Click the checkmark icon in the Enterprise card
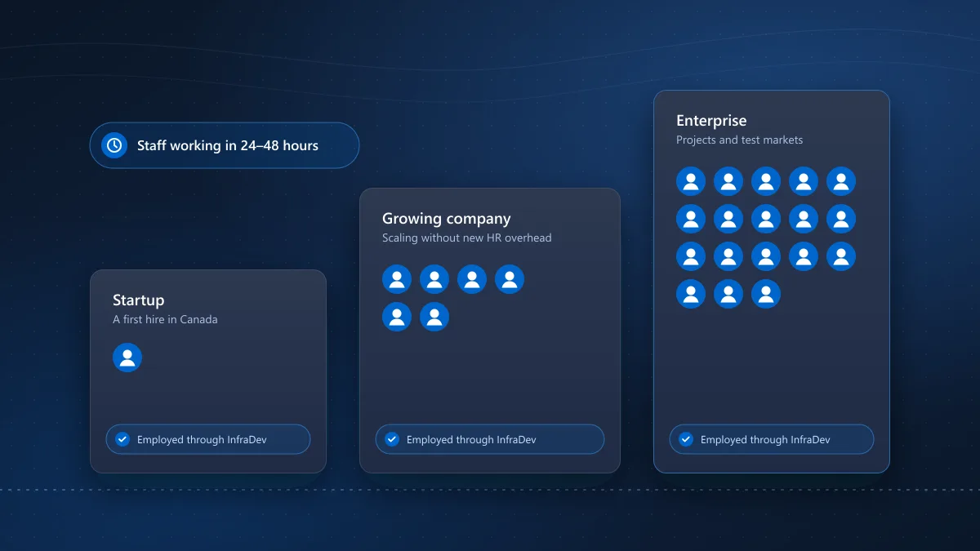 tap(686, 439)
